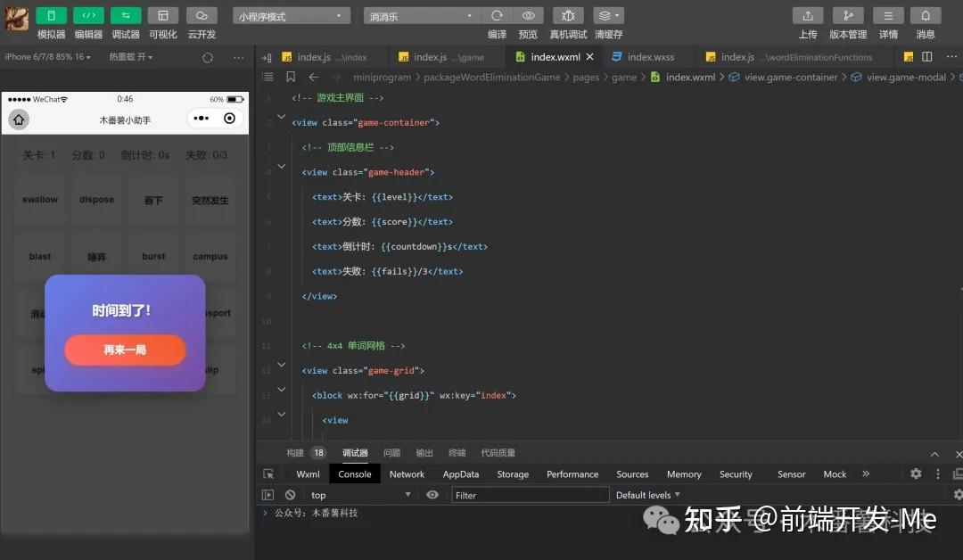The width and height of the screenshot is (963, 560).
Task: Open version management (版本管理)
Action: (x=848, y=15)
